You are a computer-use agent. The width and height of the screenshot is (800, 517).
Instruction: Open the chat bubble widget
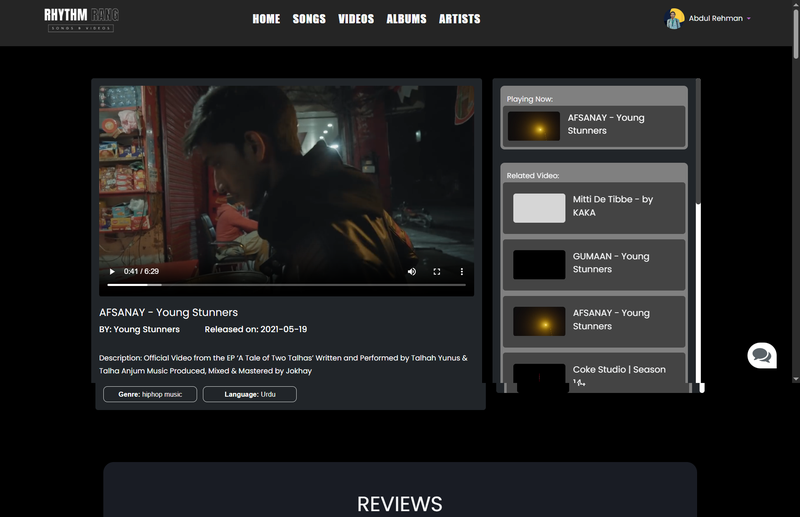pyautogui.click(x=762, y=355)
